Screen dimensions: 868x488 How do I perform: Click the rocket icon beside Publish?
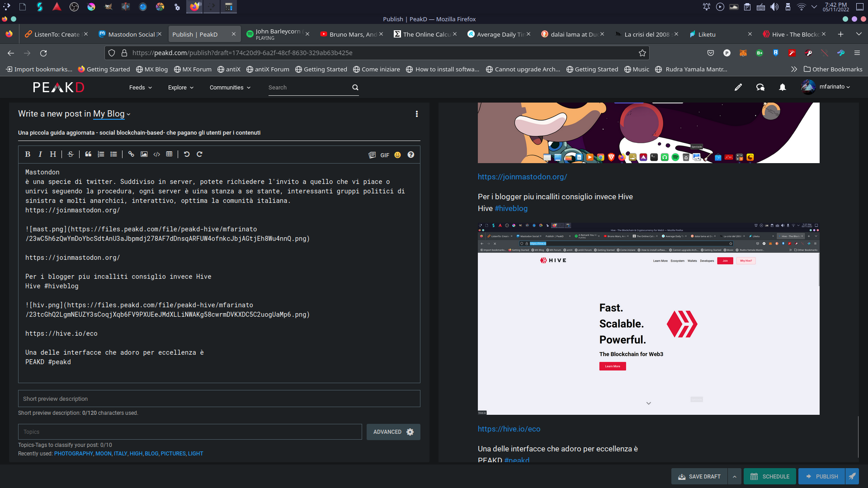click(852, 476)
